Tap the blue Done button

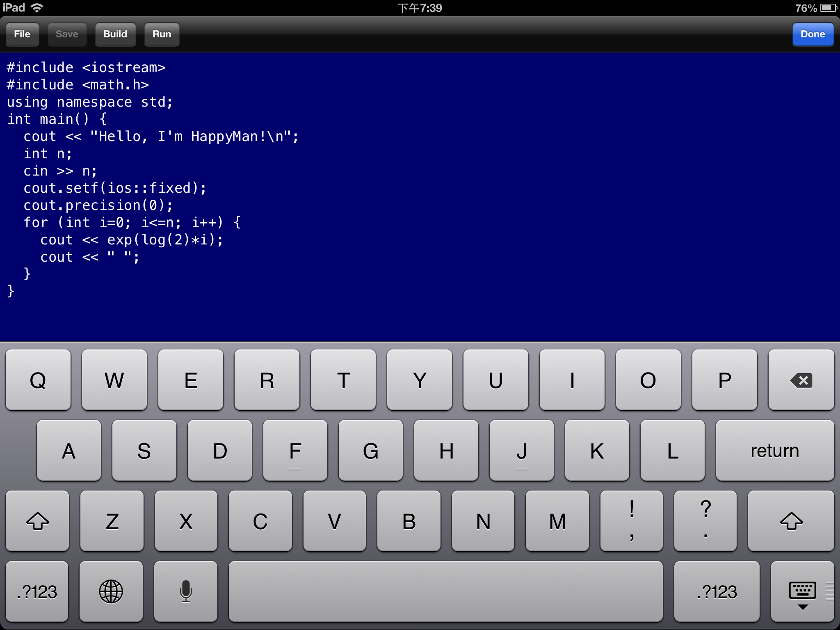[x=813, y=34]
